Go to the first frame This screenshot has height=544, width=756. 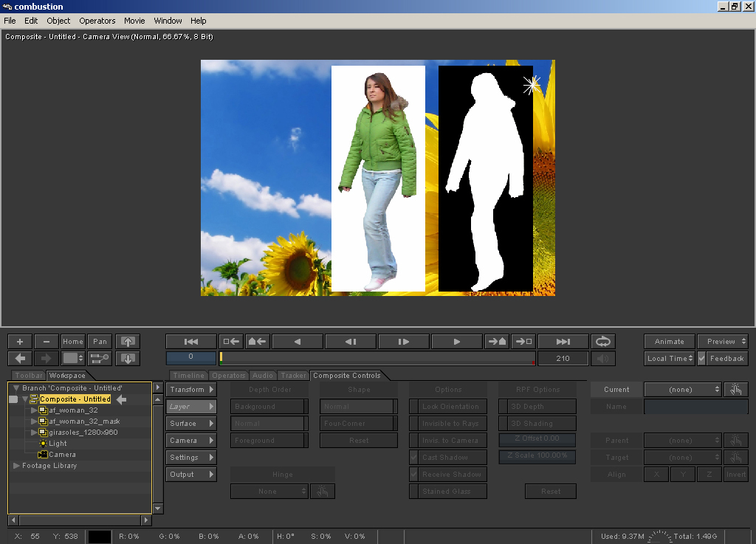[x=191, y=342]
